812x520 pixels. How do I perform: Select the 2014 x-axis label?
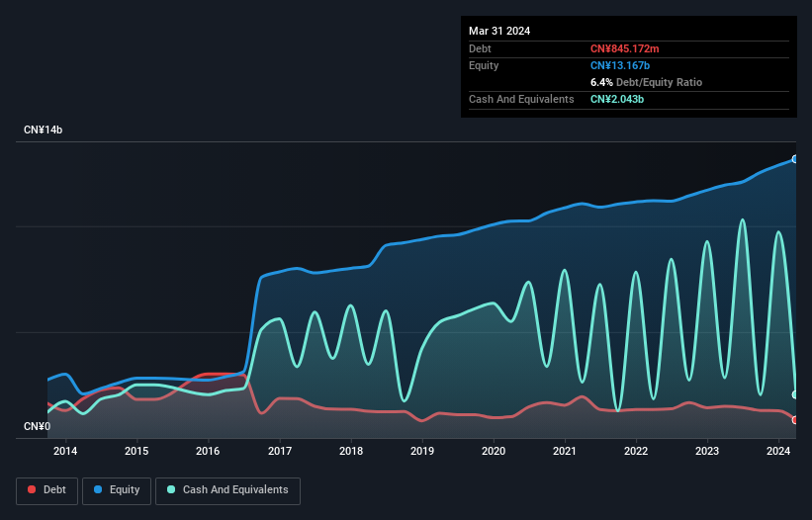point(65,452)
